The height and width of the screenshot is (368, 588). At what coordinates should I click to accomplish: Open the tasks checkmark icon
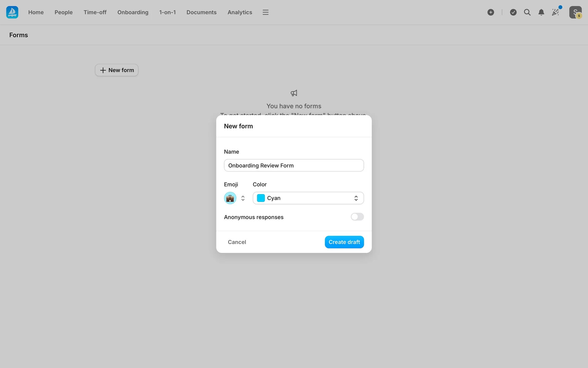point(513,12)
